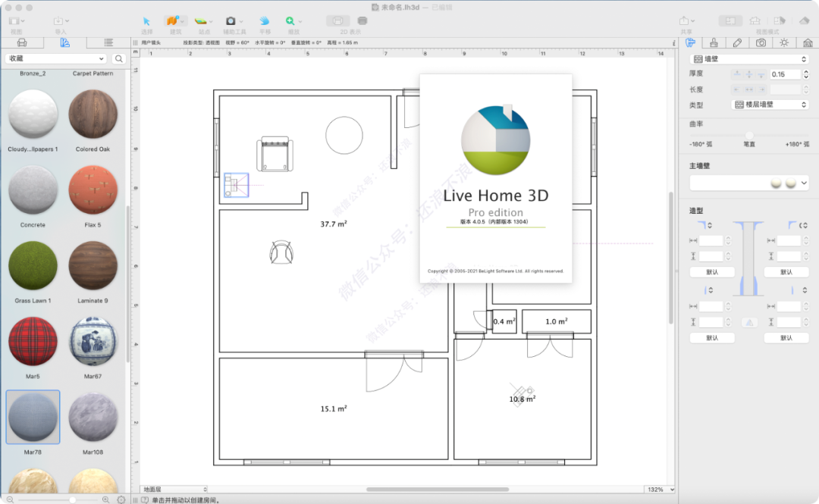Select the rightmost 3D-only view mode icon
The width and height of the screenshot is (819, 504).
[x=805, y=21]
